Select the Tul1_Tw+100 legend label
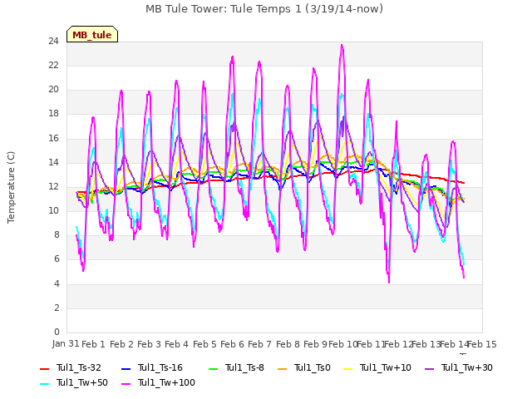Image resolution: width=532 pixels, height=399 pixels. coord(166,382)
